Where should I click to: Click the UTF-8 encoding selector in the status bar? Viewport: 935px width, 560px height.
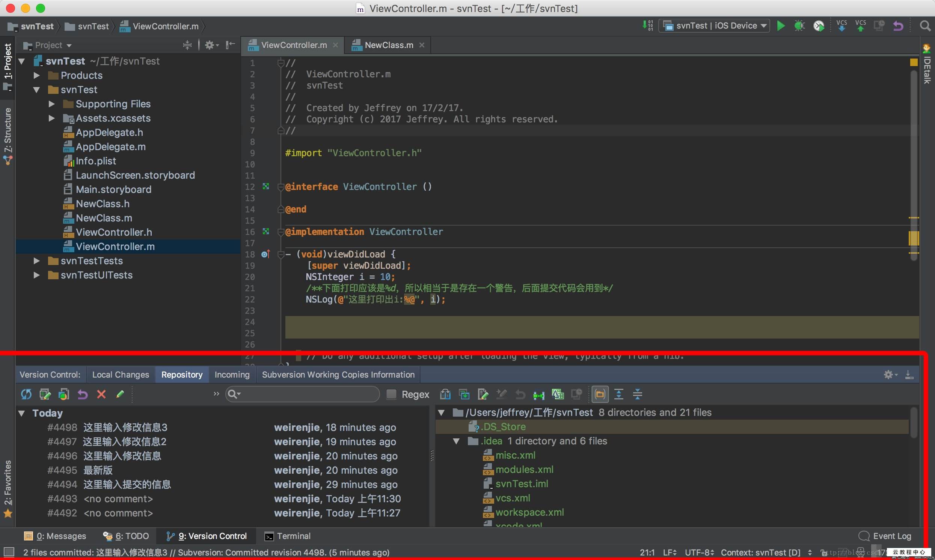tap(700, 552)
